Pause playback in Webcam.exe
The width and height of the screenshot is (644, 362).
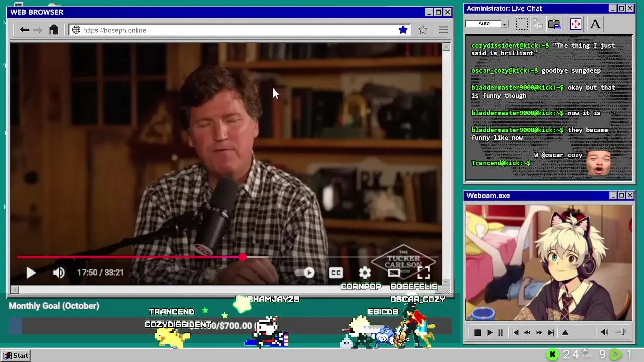click(x=500, y=332)
